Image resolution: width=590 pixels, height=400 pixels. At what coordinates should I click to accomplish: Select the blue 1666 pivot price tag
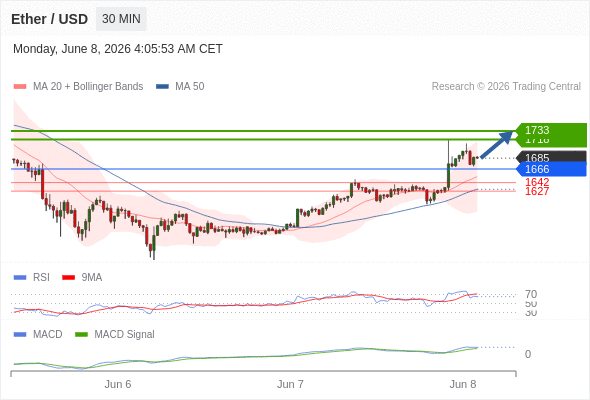point(551,169)
